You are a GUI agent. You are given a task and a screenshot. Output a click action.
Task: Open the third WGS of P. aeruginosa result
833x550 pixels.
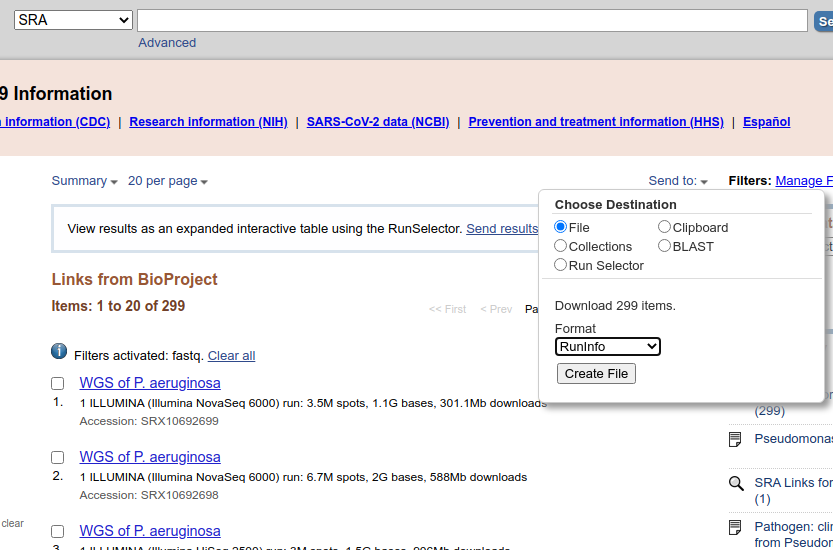pyautogui.click(x=150, y=531)
